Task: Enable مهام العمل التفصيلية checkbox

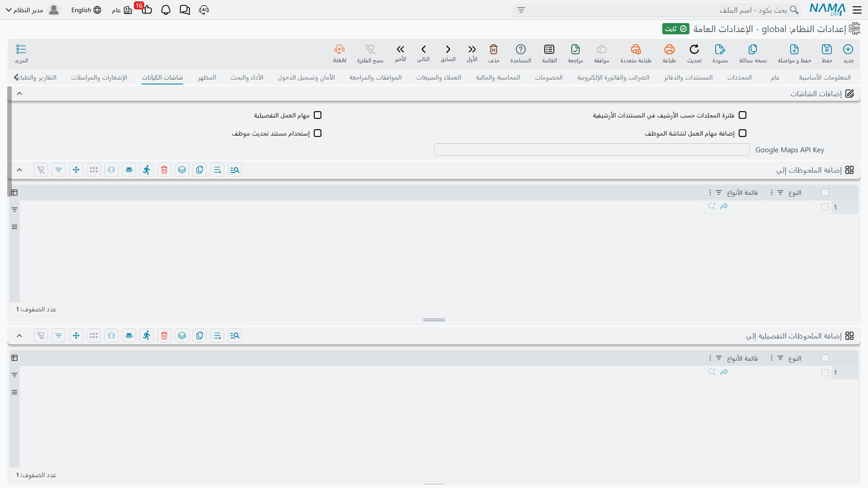Action: pyautogui.click(x=318, y=115)
